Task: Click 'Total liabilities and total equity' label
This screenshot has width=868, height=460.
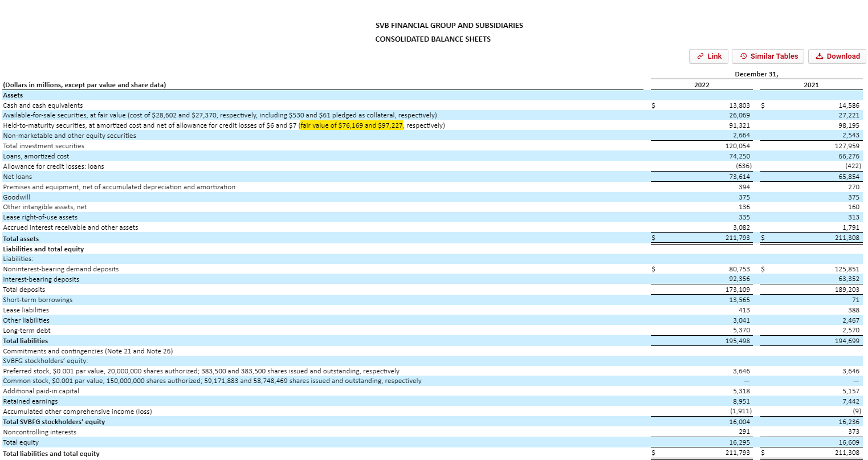Action: click(x=51, y=454)
